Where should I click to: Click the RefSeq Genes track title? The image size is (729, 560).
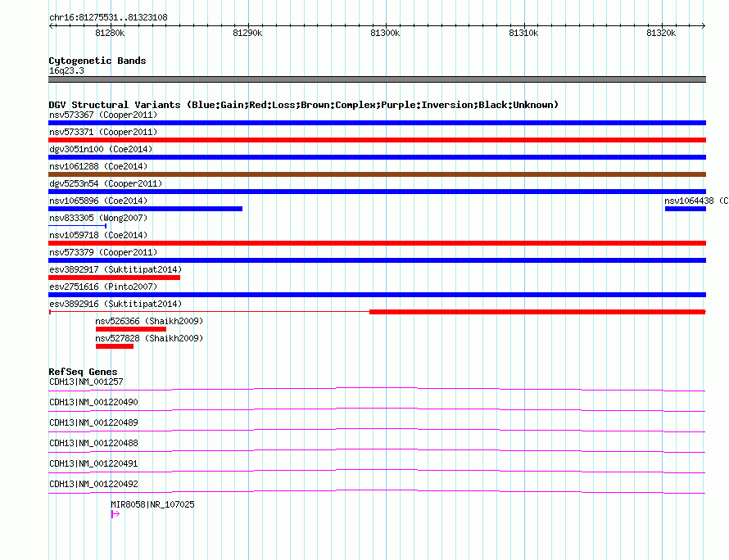pyautogui.click(x=83, y=372)
